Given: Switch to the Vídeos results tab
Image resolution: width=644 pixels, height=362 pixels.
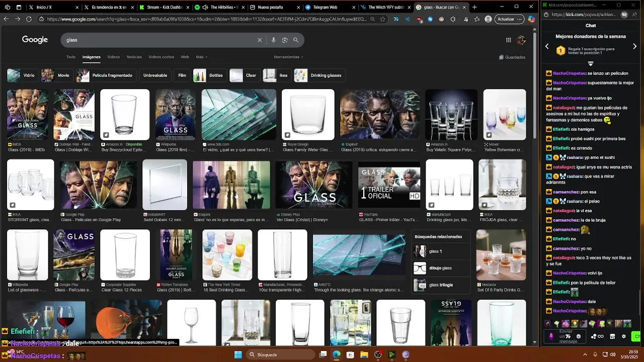Looking at the screenshot, I should (x=113, y=57).
